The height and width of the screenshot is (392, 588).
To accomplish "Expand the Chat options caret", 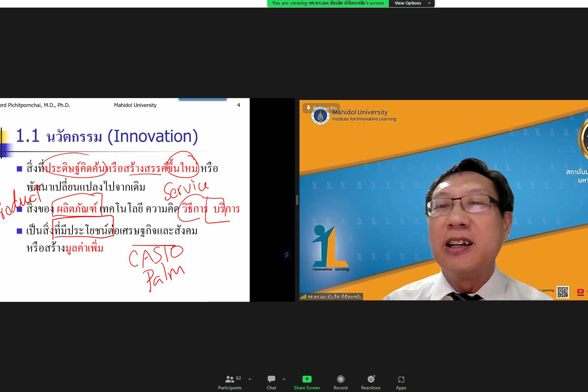I will (284, 379).
